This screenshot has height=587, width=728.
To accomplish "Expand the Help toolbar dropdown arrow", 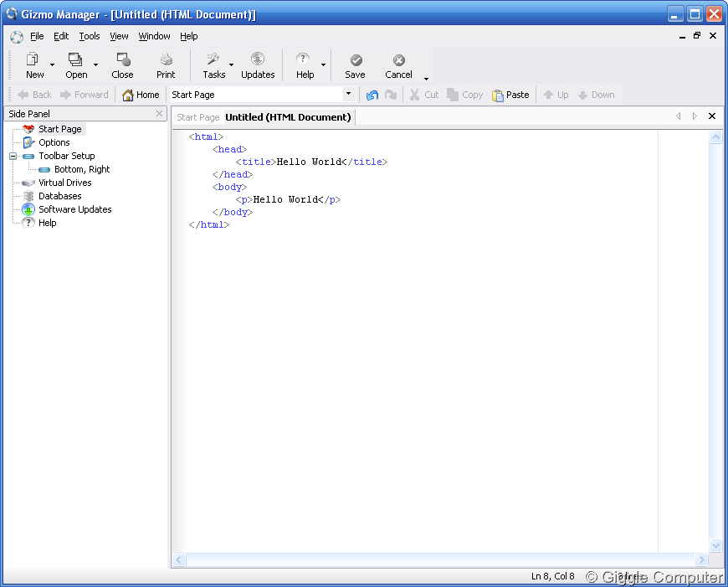I will [x=323, y=65].
